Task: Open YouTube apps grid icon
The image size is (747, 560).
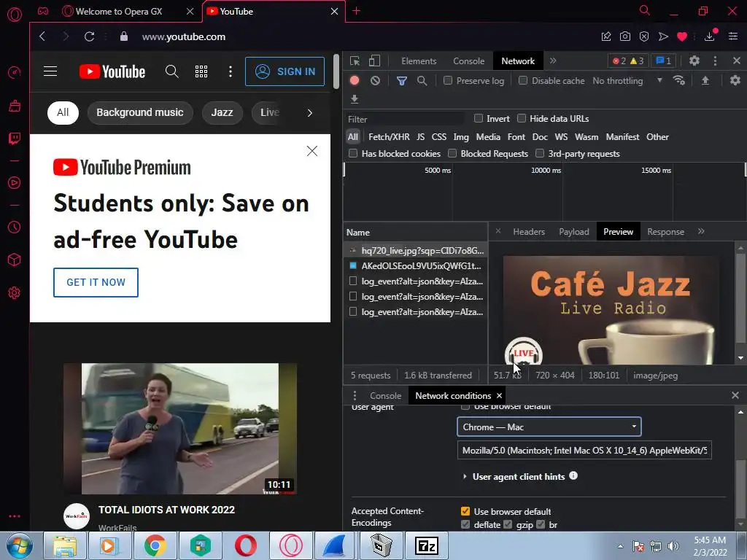Action: click(201, 71)
